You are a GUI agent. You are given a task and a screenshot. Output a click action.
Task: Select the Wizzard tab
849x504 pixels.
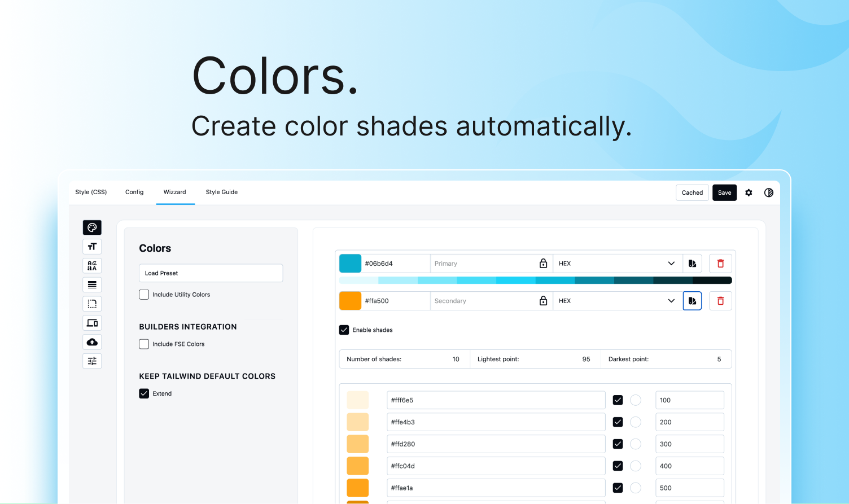(175, 192)
